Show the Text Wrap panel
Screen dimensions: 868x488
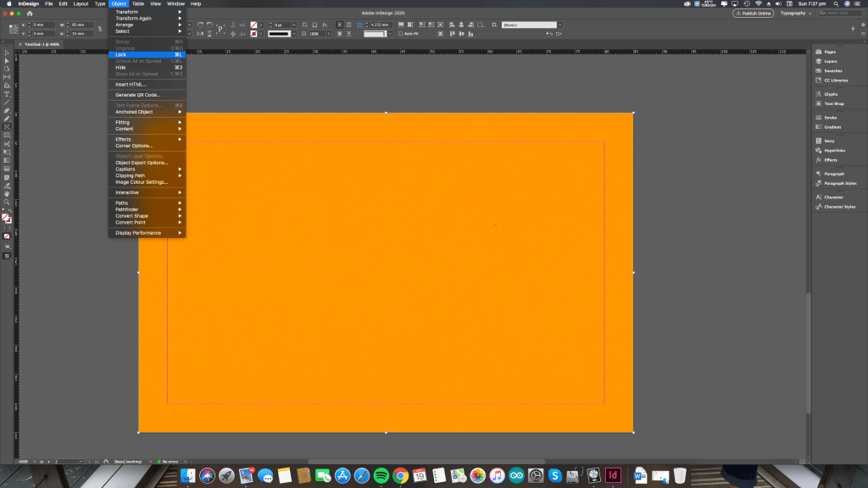point(834,103)
